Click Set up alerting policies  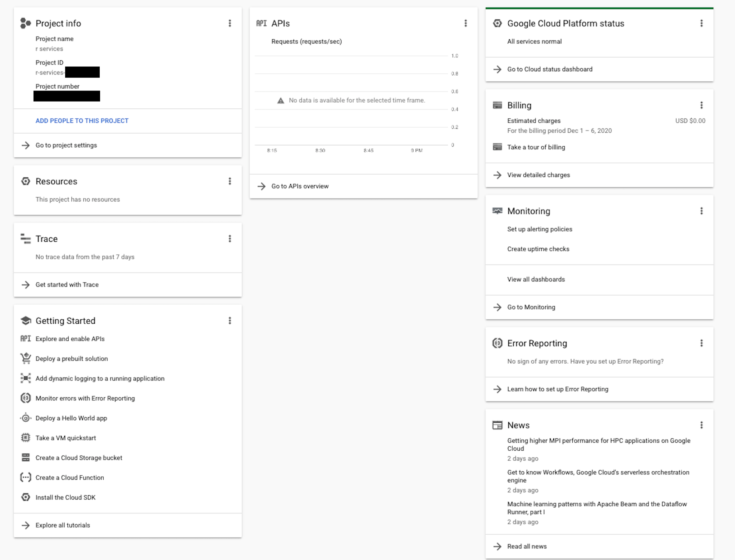540,229
